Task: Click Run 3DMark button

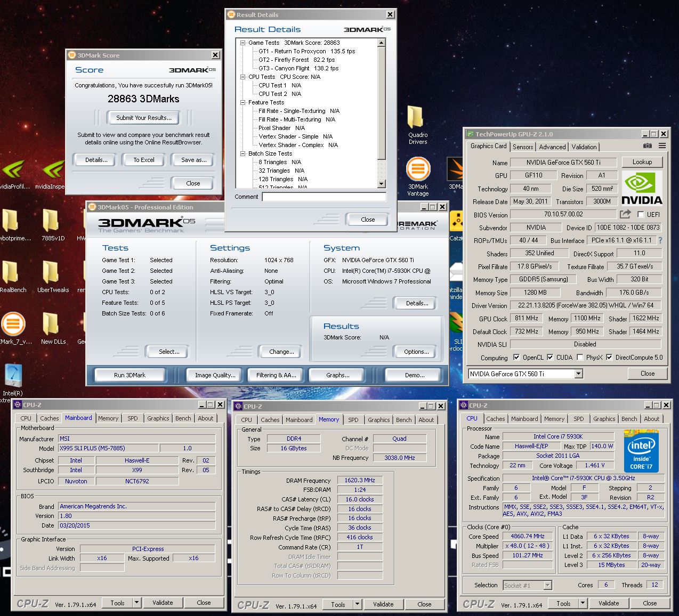Action: (130, 375)
